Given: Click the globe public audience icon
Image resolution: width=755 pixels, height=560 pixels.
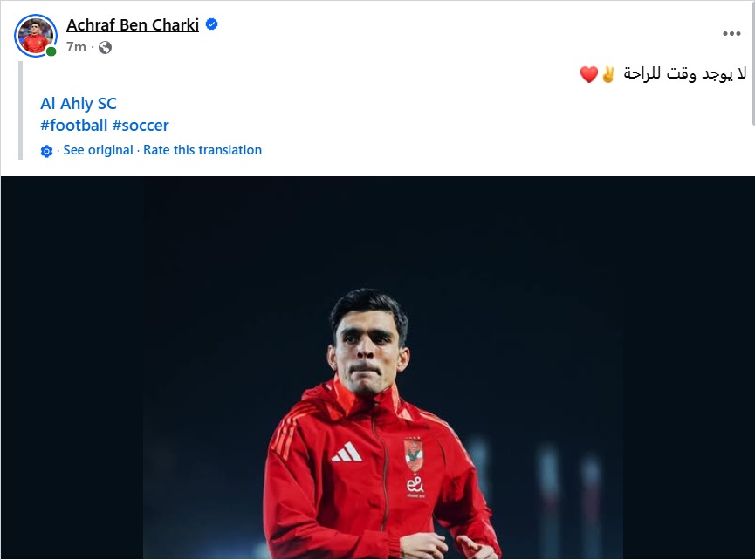Looking at the screenshot, I should (x=106, y=47).
